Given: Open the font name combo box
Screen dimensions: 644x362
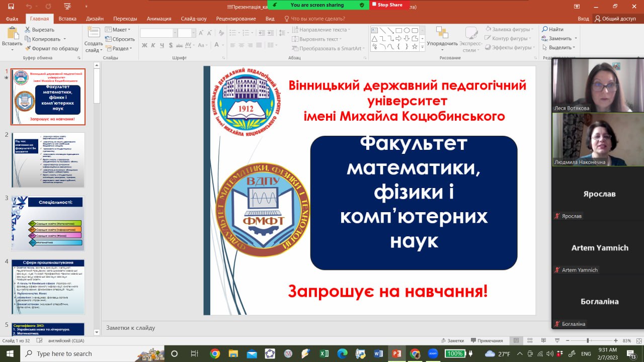Looking at the screenshot, I should [x=158, y=33].
